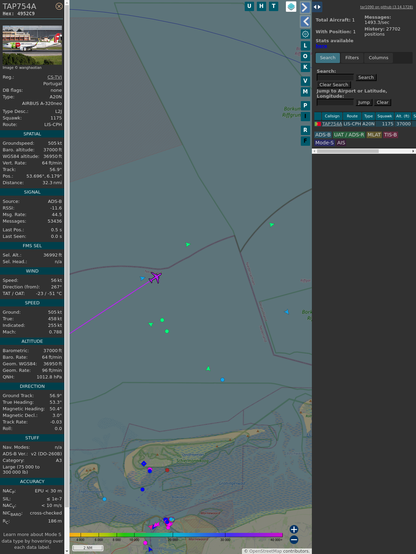Click the SPATIAL section header

tap(32, 134)
